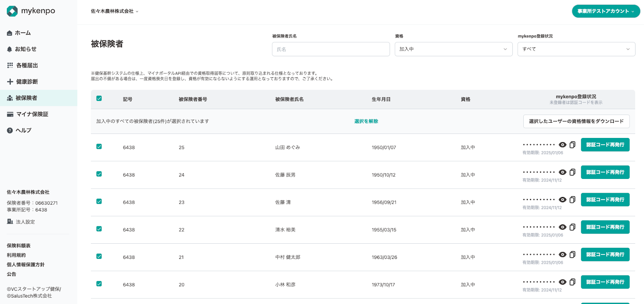Copy 佐藤 清's authentication code
The height and width of the screenshot is (304, 644).
[x=572, y=199]
